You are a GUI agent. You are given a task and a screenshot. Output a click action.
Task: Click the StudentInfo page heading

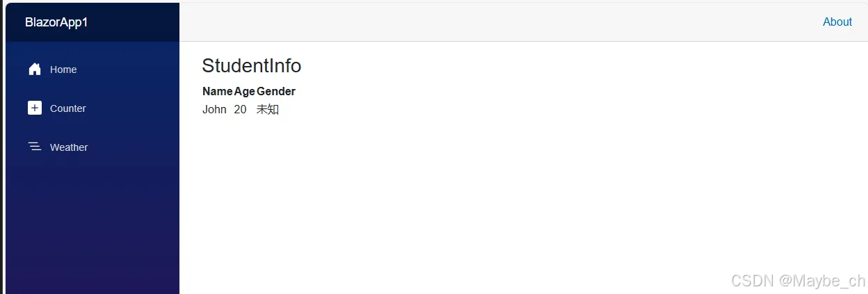click(x=252, y=66)
